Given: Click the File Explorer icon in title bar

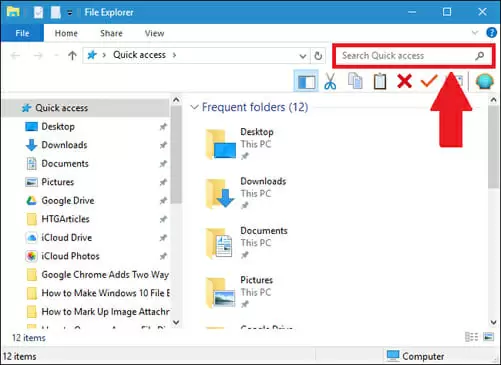Looking at the screenshot, I should click(13, 12).
